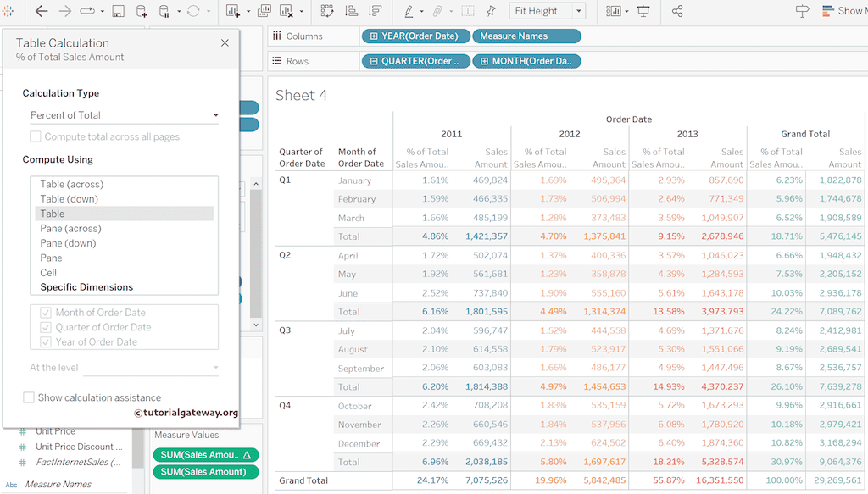Select the Table compute option
The width and height of the screenshot is (868, 494).
tap(124, 214)
